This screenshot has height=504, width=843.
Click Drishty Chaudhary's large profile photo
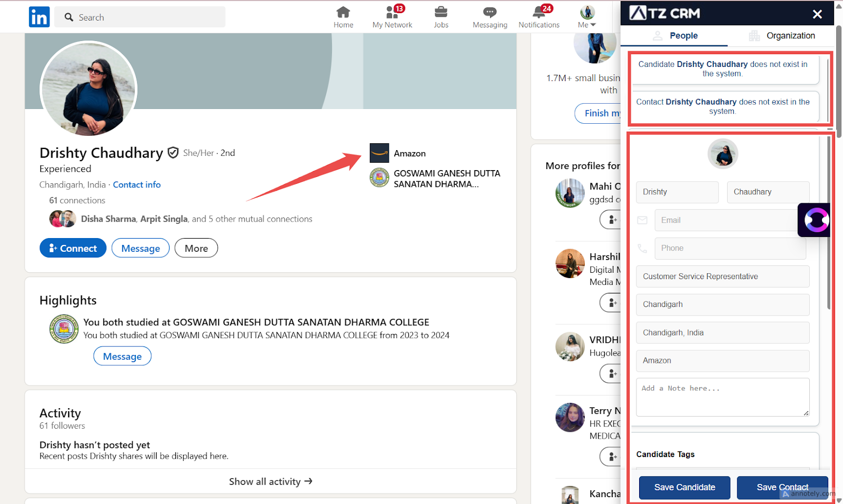point(89,89)
